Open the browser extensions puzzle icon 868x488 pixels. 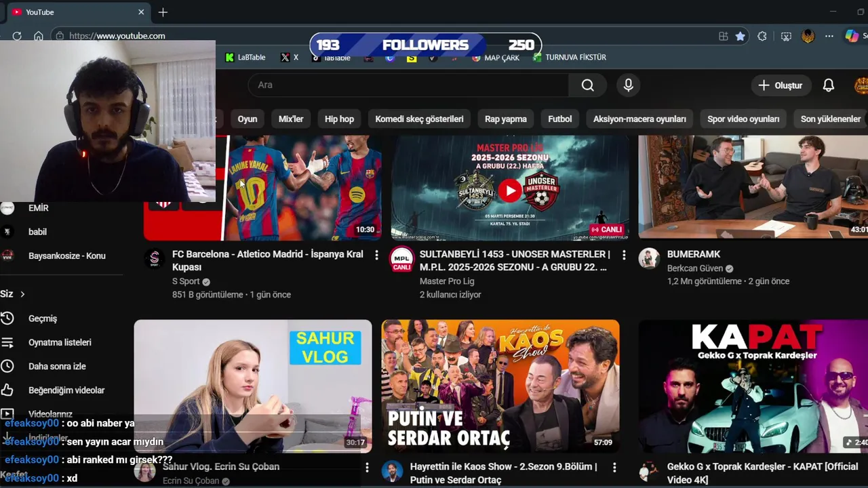point(762,36)
